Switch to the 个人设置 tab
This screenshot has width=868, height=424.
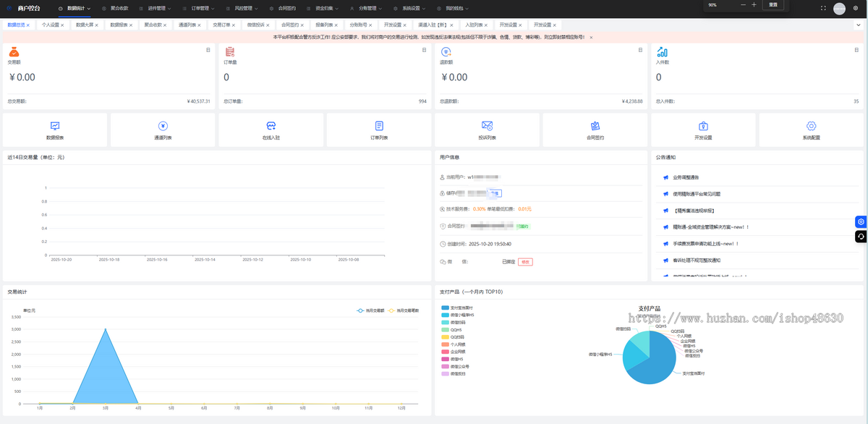coord(53,25)
